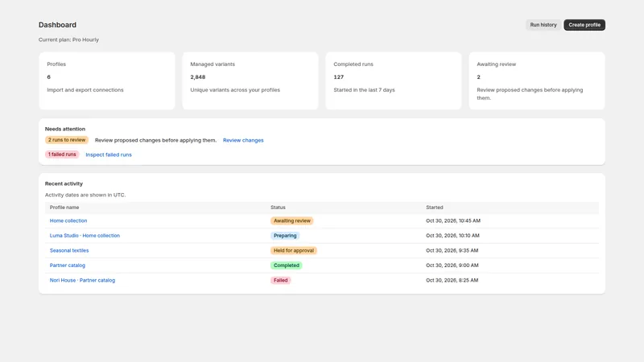This screenshot has width=644, height=362.
Task: Click the Dashboard page heading
Action: pyautogui.click(x=57, y=25)
